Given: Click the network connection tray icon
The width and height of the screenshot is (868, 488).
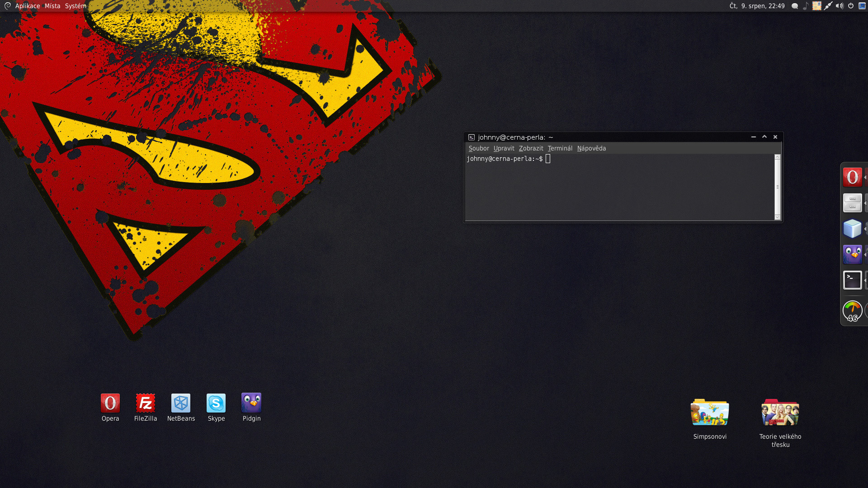Looking at the screenshot, I should (828, 6).
